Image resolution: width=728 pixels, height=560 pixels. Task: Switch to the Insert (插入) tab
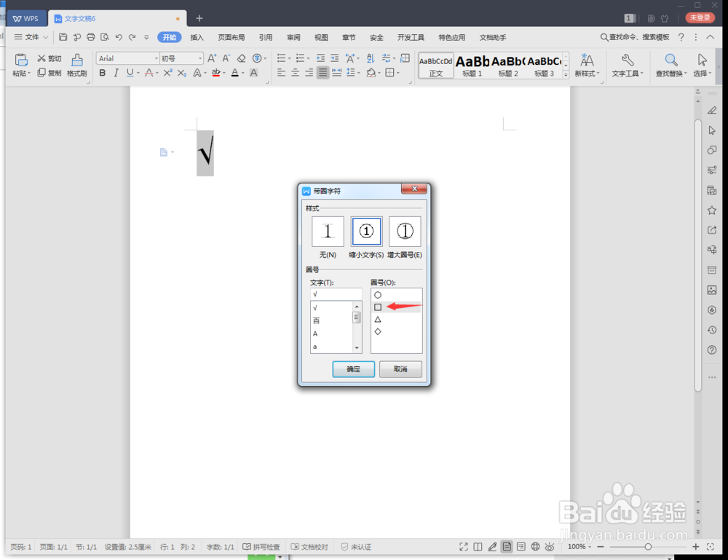pyautogui.click(x=197, y=37)
